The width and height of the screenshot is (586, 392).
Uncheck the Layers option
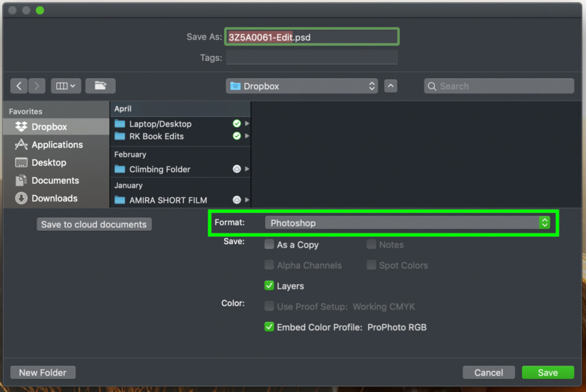pyautogui.click(x=269, y=286)
